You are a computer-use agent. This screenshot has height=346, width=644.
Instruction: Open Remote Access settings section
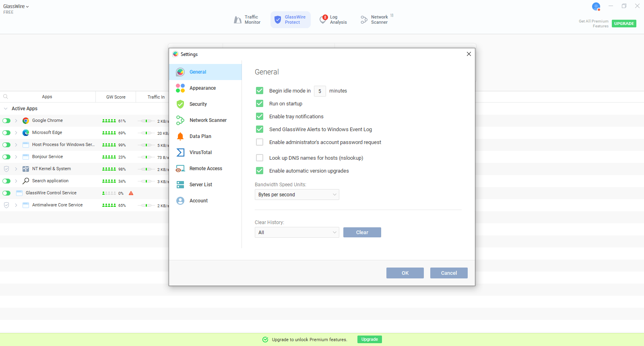click(205, 169)
